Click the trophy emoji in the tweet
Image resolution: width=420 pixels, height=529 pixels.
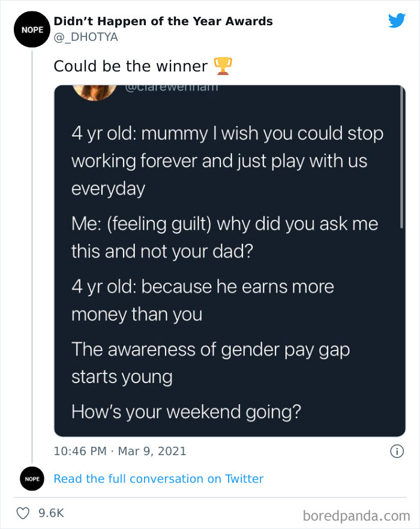[223, 66]
